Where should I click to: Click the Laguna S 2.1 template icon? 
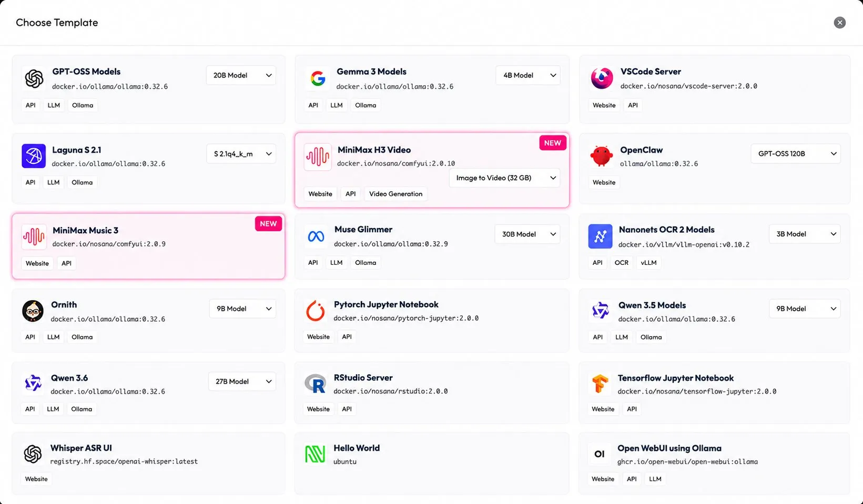[34, 156]
